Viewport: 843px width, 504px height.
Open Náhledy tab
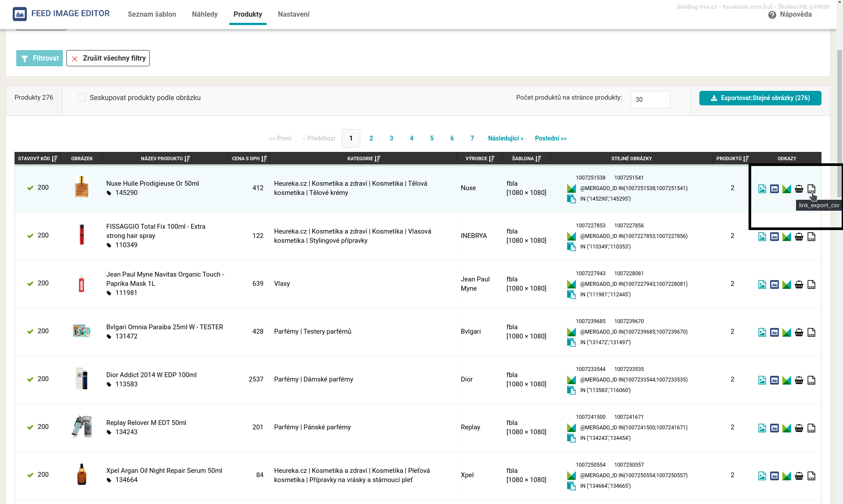pyautogui.click(x=205, y=14)
